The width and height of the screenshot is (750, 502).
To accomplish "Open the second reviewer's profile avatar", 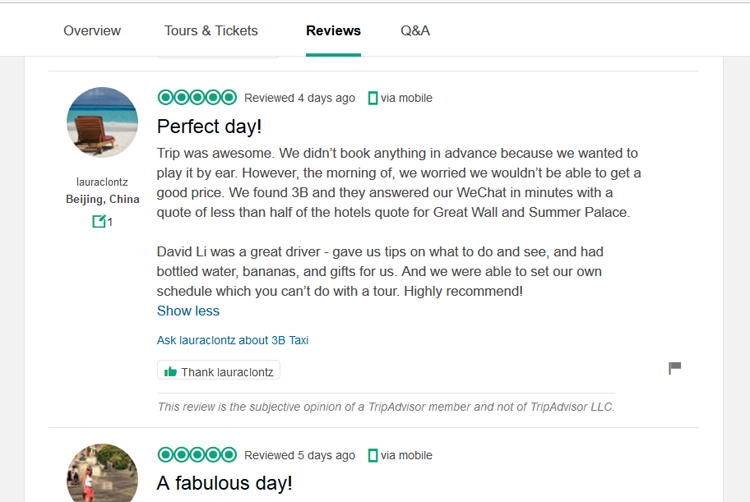I will (x=102, y=473).
